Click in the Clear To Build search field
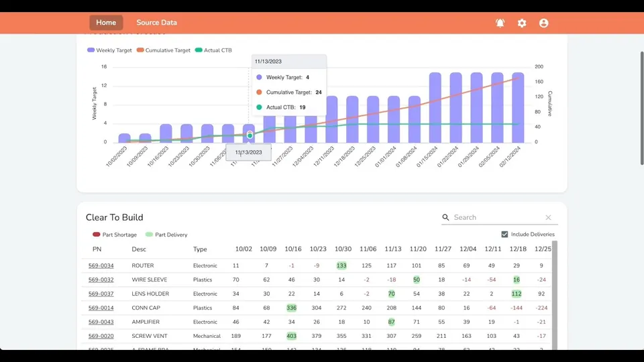Viewport: 644px width, 362px height. pyautogui.click(x=498, y=217)
